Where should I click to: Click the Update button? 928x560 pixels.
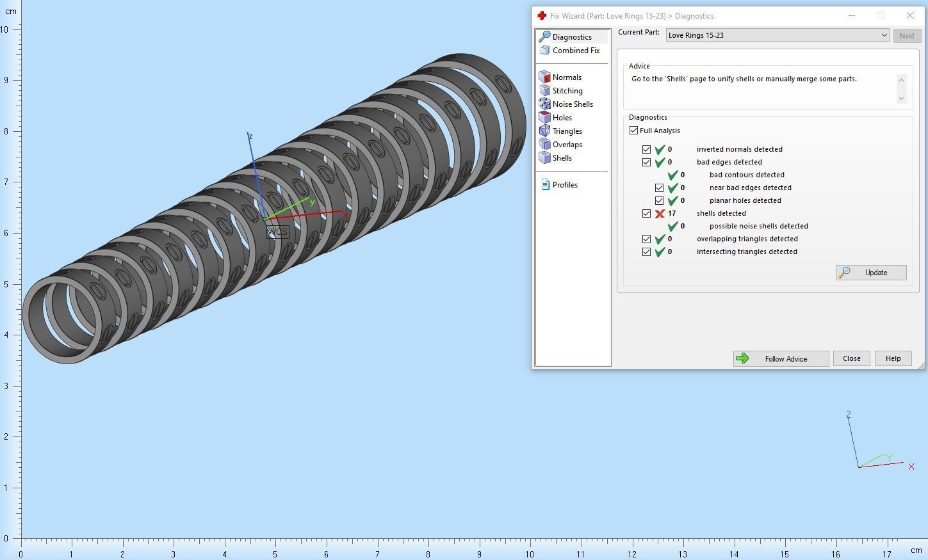(871, 273)
